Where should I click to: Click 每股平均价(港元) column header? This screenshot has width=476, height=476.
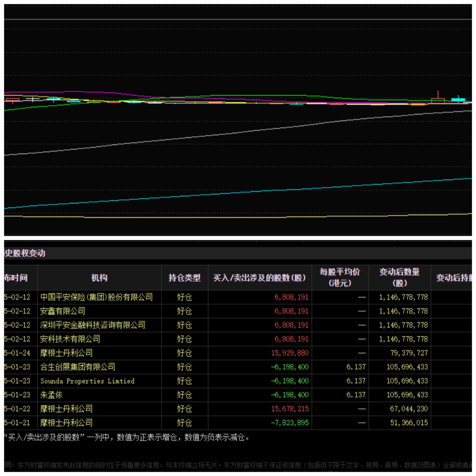[340, 277]
